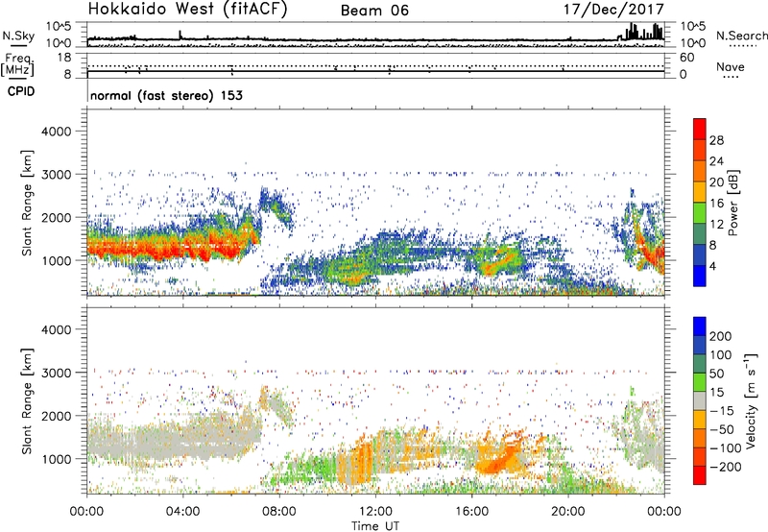Click the '3000' tick of the power panel
The width and height of the screenshot is (768, 532).
pos(57,175)
